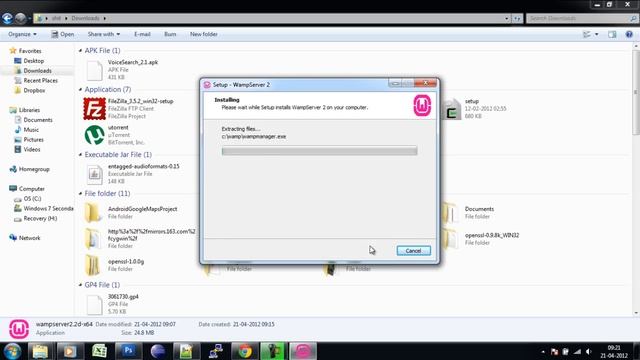The image size is (640, 360).
Task: Select the entagged-audioformats jar icon
Action: tap(94, 174)
